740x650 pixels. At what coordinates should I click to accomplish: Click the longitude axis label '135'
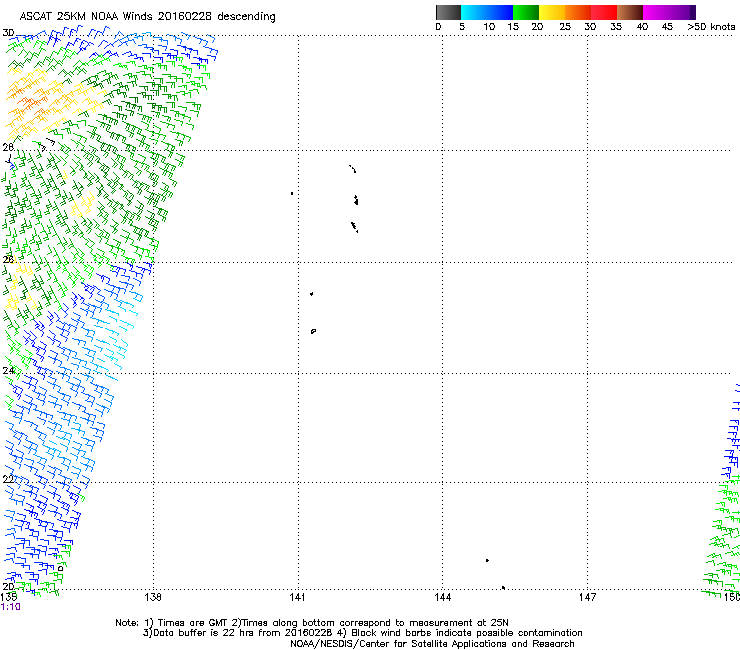pyautogui.click(x=9, y=597)
